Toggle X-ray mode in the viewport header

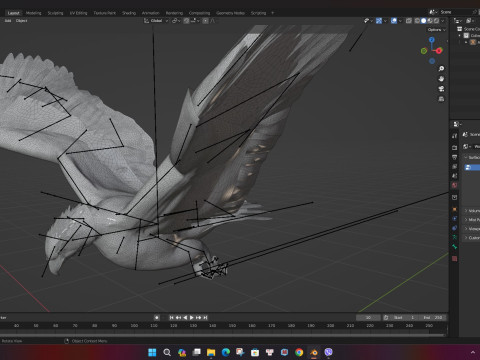tap(409, 21)
